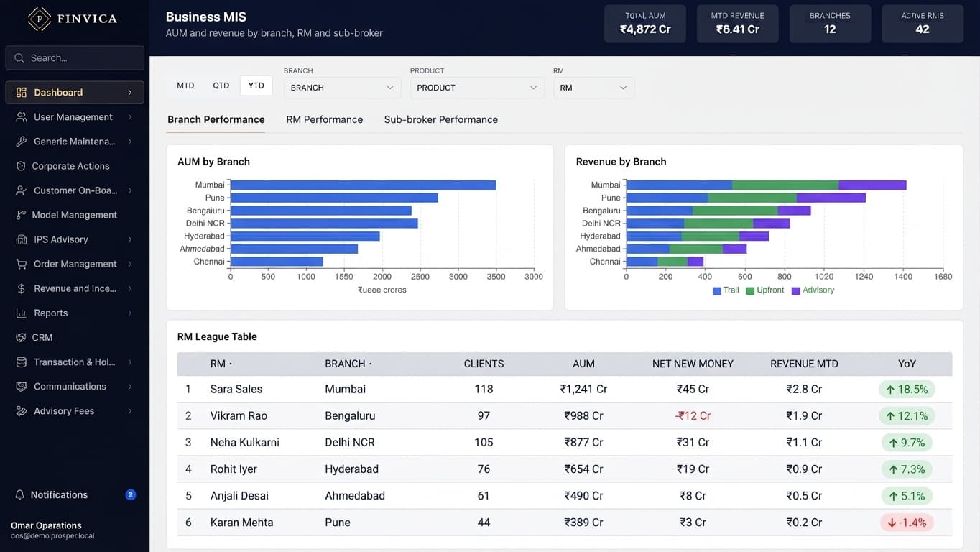Click the Order Management cart icon
The height and width of the screenshot is (552, 980).
tap(21, 264)
